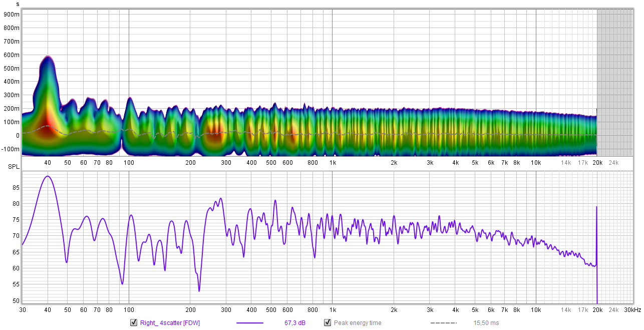Click the 1k frequency axis label
This screenshot has width=644, height=330.
pyautogui.click(x=333, y=163)
